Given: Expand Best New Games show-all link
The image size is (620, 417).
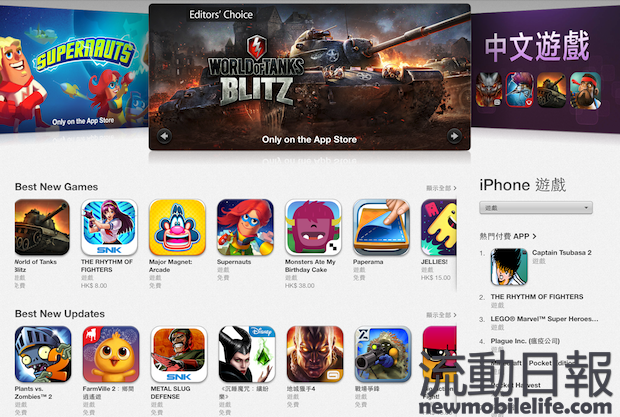Looking at the screenshot, I should click(x=441, y=188).
